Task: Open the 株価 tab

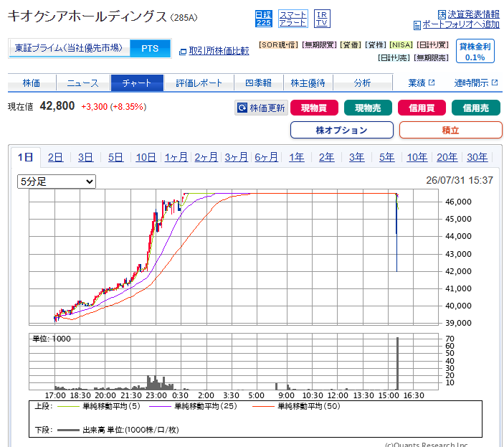Action: pyautogui.click(x=32, y=83)
